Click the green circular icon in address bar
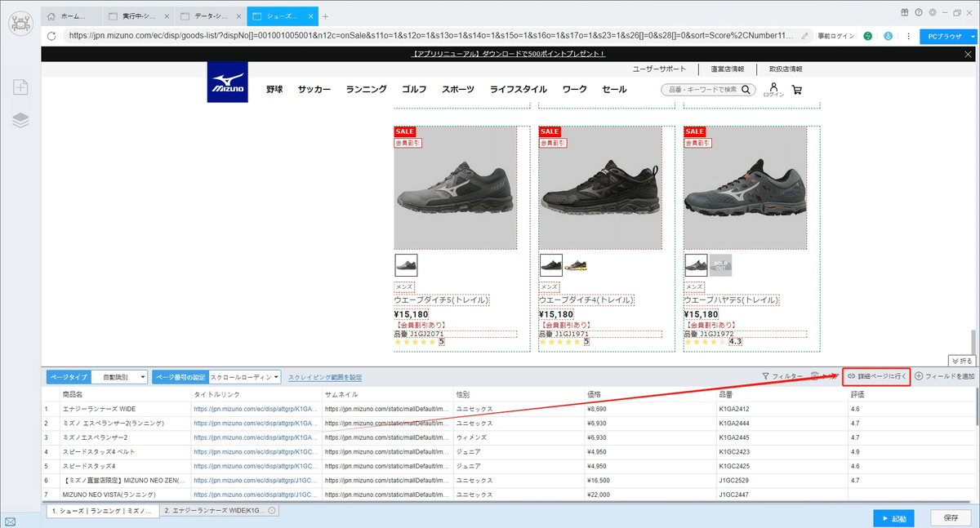 pyautogui.click(x=867, y=36)
